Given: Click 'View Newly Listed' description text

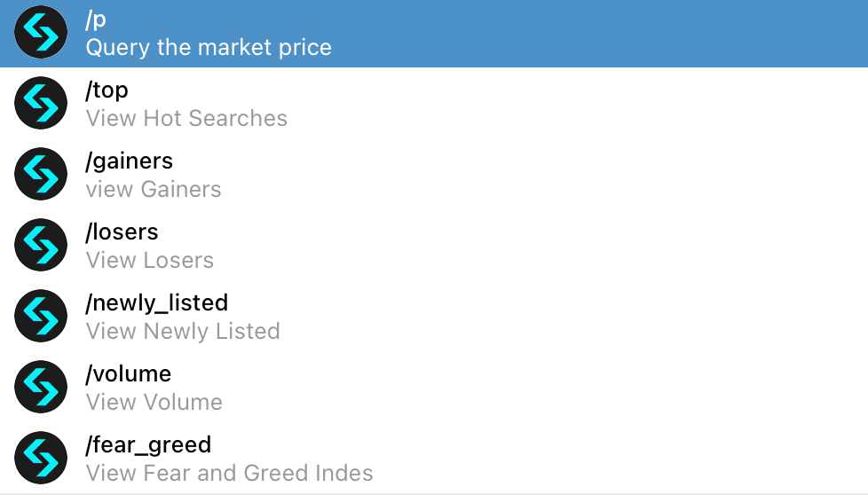Looking at the screenshot, I should tap(183, 331).
